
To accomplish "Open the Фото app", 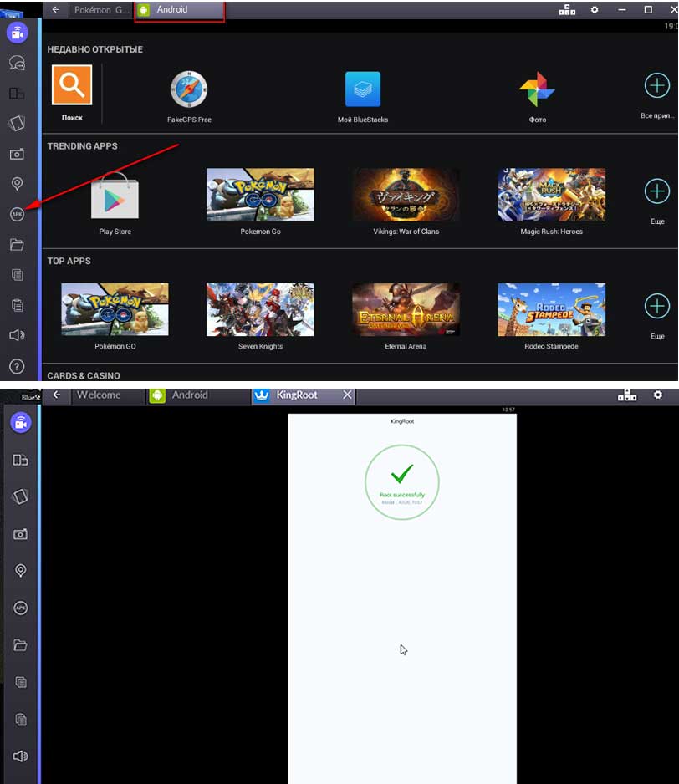I will (537, 89).
